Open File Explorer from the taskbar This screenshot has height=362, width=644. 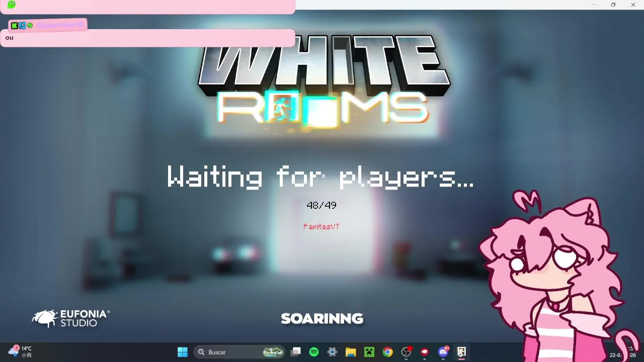(351, 352)
